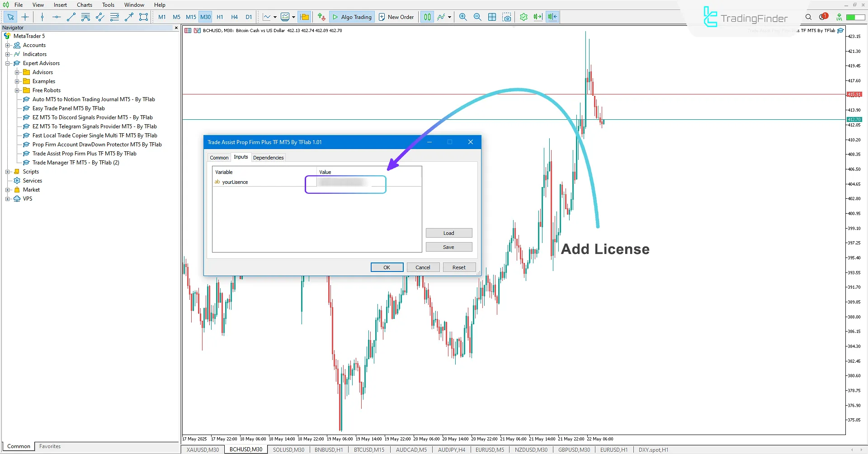Switch to the Common tab in dialog
Image resolution: width=868 pixels, height=454 pixels.
point(219,157)
